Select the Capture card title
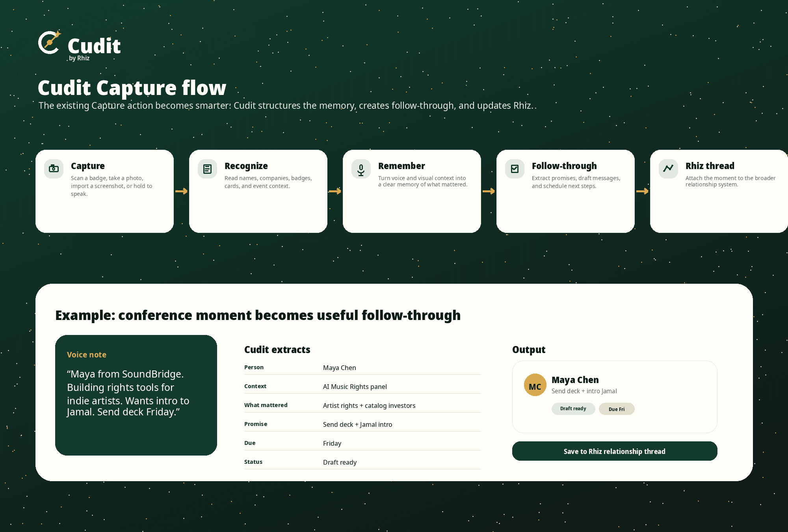Image resolution: width=788 pixels, height=532 pixels. (88, 166)
